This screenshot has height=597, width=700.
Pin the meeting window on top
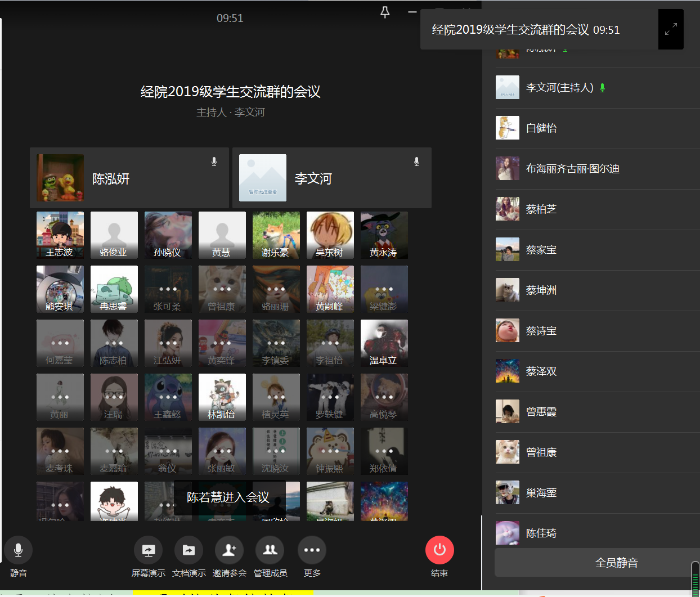(x=385, y=12)
